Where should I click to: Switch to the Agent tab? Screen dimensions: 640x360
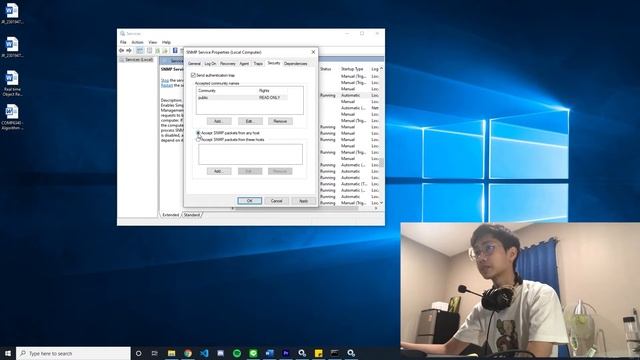coord(244,64)
